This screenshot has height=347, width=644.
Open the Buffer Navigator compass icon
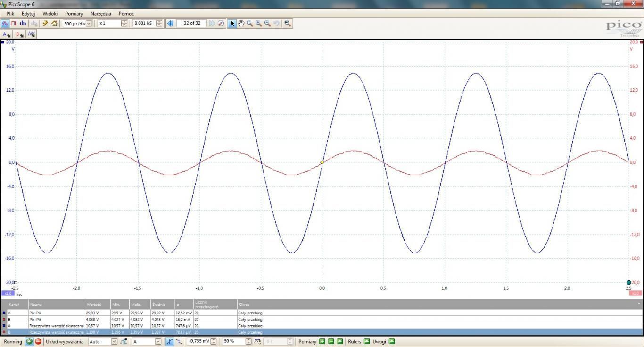pos(221,23)
